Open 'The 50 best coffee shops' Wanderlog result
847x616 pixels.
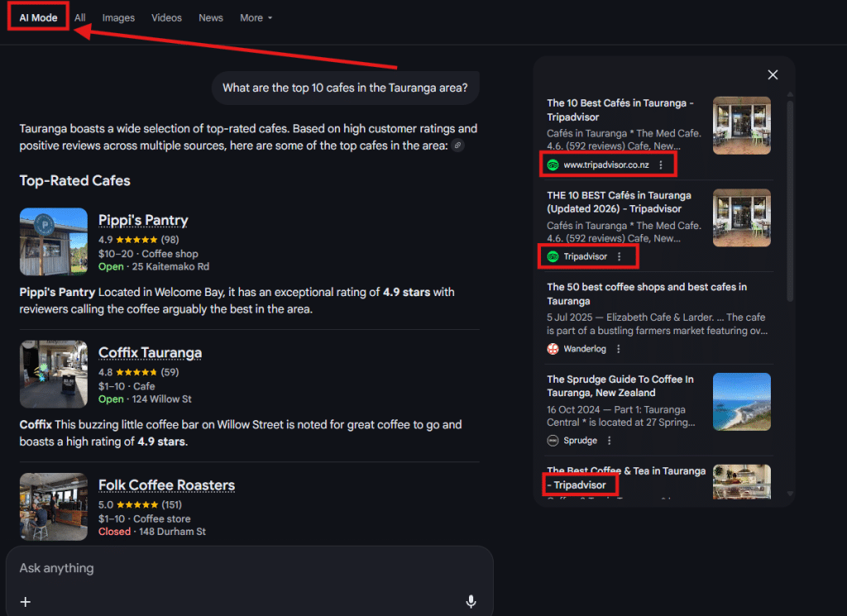click(x=647, y=294)
